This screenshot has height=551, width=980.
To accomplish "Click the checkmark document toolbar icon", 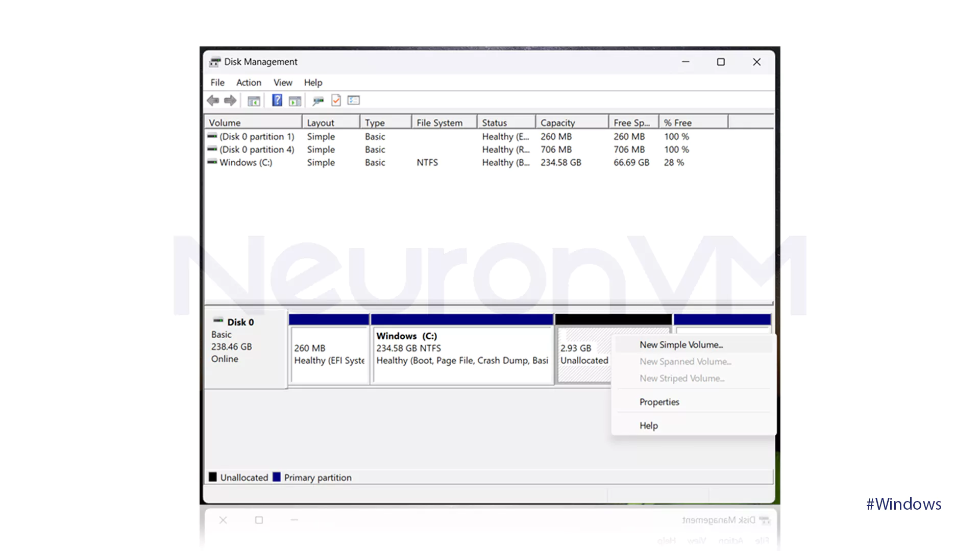I will (336, 101).
